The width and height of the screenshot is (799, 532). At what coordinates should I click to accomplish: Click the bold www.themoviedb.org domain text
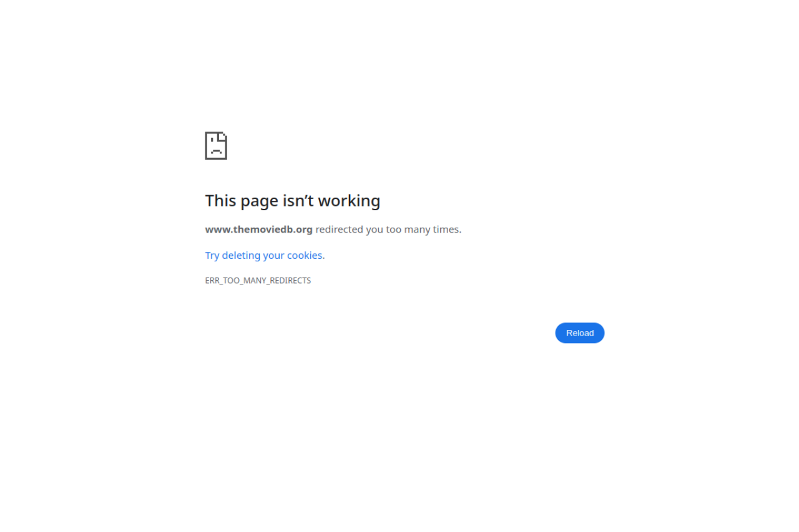258,230
